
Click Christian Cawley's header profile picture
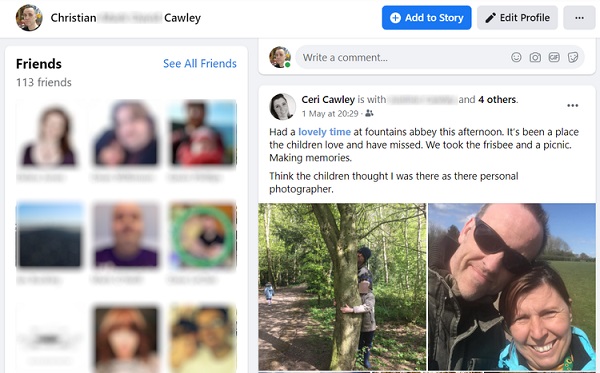pos(29,18)
